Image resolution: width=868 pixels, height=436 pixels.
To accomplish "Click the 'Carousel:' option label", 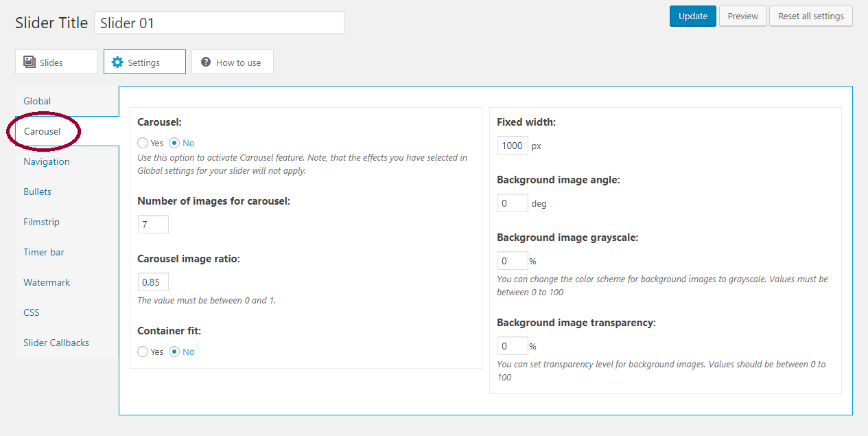I will 159,122.
